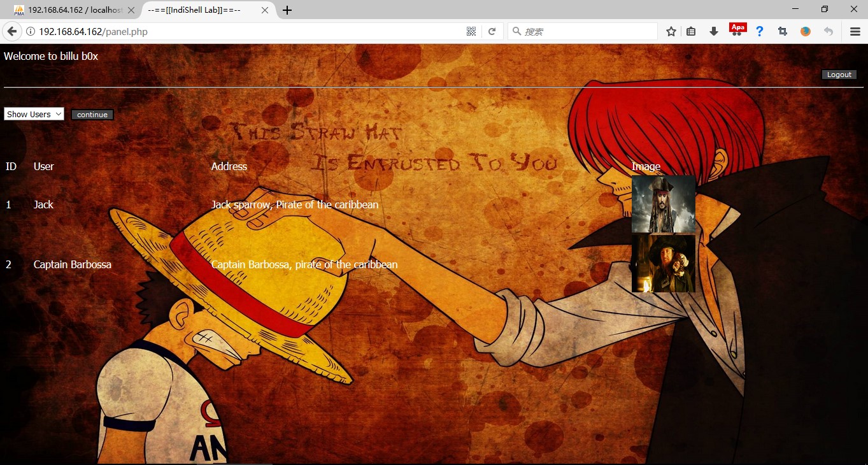Open the downloads arrow icon
868x465 pixels.
click(714, 31)
